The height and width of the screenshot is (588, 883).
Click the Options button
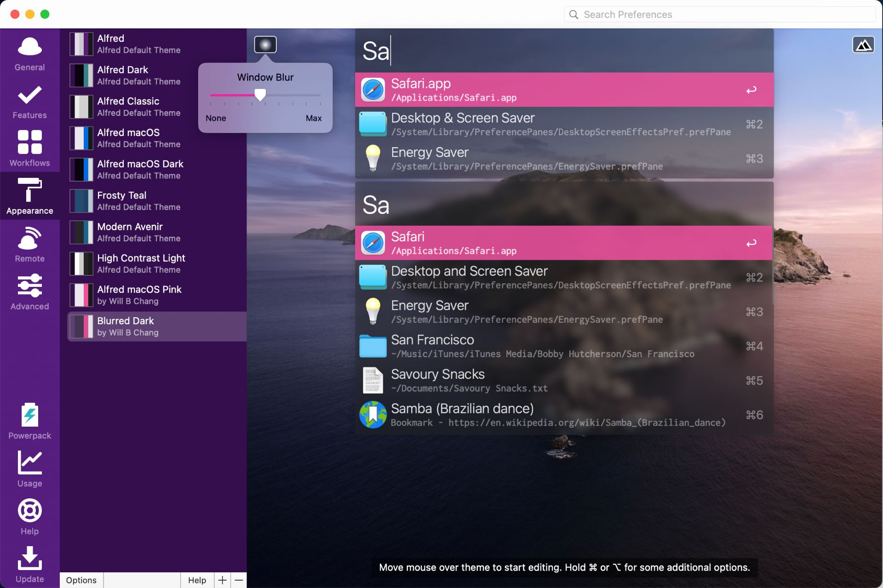click(81, 580)
